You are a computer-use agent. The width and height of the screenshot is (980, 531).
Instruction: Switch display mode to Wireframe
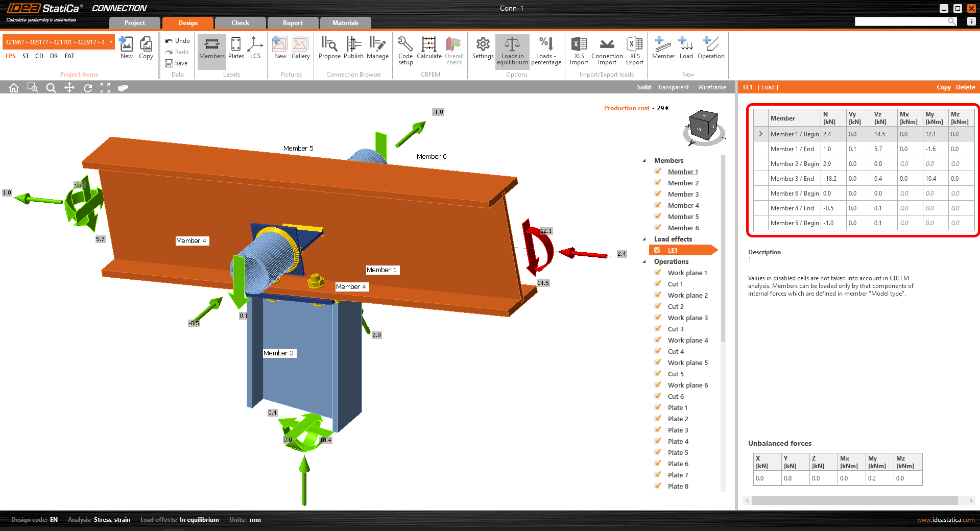(x=712, y=87)
